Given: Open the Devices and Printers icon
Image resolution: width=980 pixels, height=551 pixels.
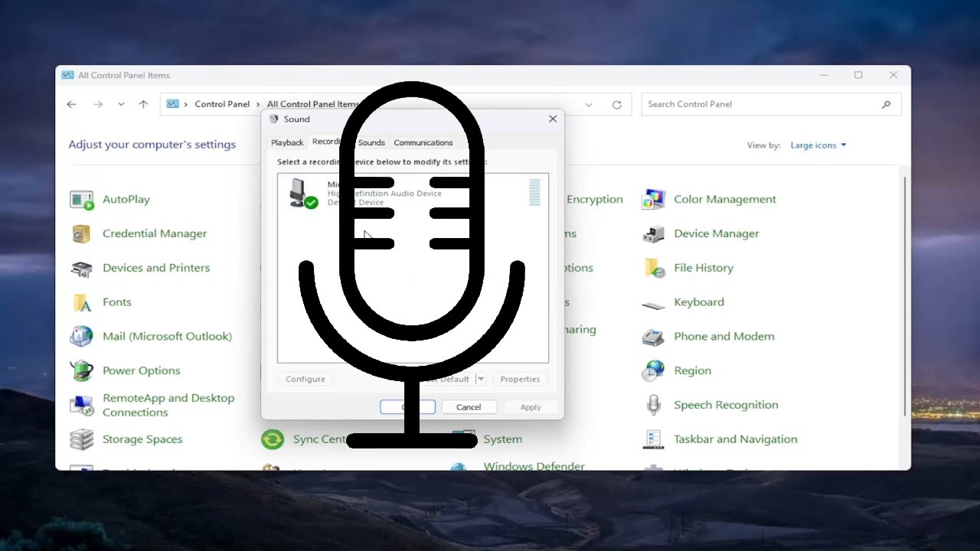Looking at the screenshot, I should [x=82, y=269].
